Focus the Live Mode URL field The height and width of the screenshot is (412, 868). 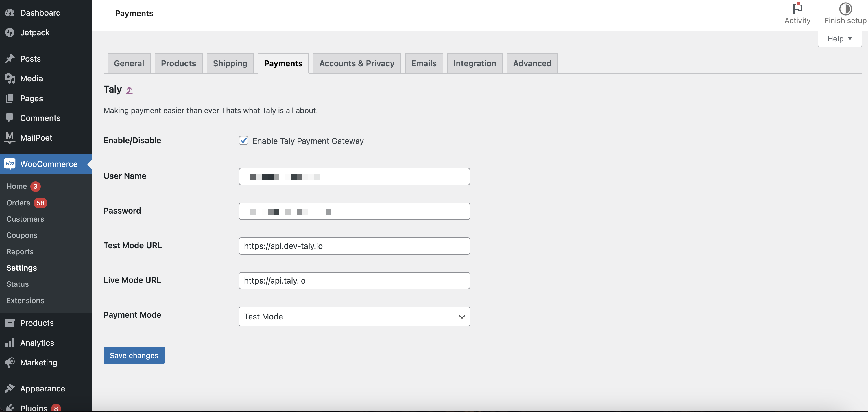point(354,281)
